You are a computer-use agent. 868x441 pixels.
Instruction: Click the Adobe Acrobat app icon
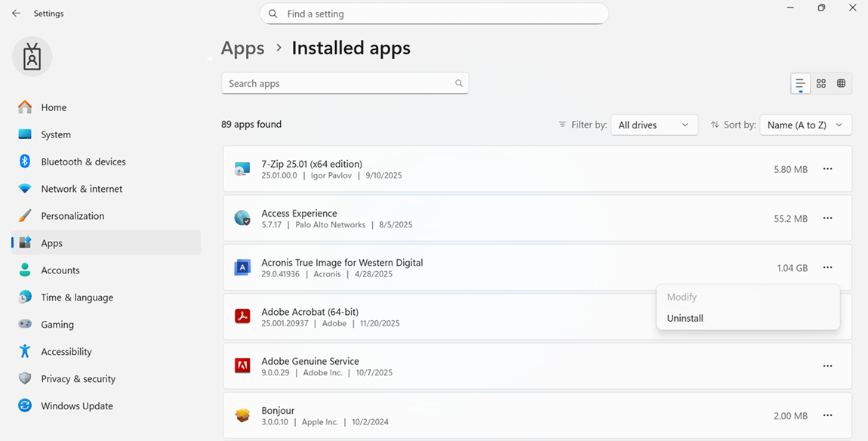point(242,317)
